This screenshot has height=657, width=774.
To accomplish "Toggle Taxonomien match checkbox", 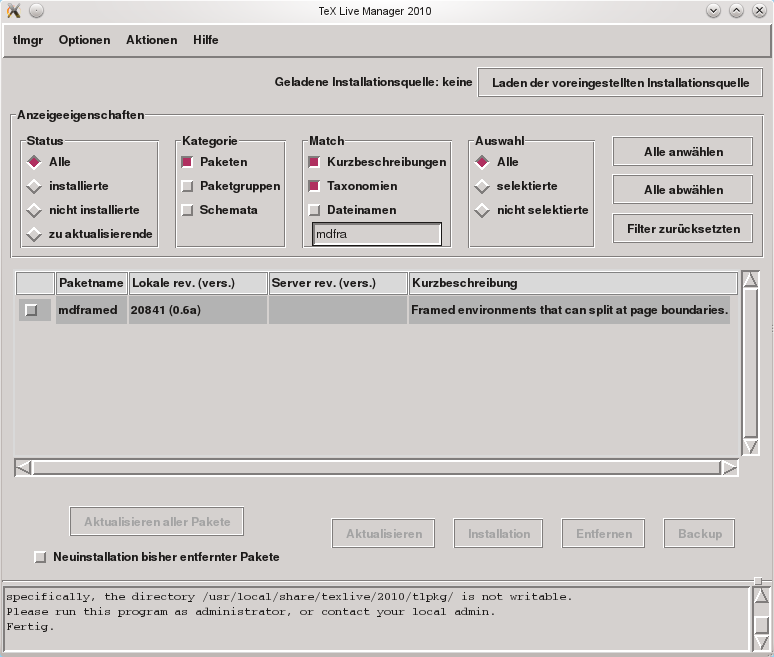I will tap(314, 186).
